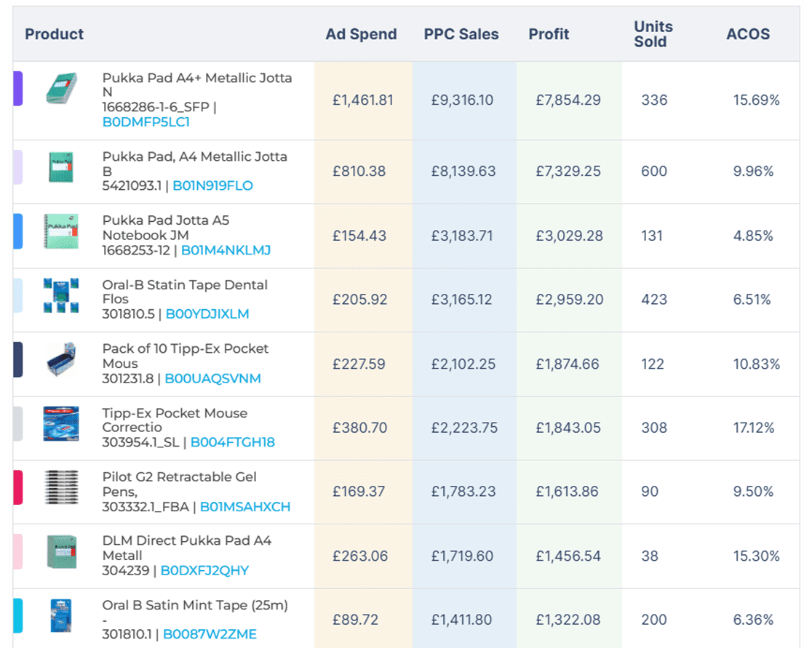Click Ad Spend value £89.72
The width and height of the screenshot is (812, 648).
(355, 620)
